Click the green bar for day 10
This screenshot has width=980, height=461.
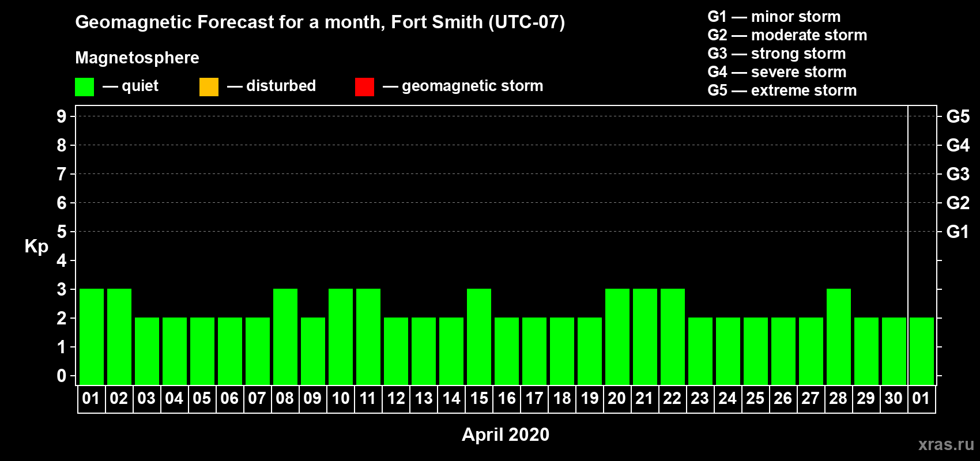(341, 337)
